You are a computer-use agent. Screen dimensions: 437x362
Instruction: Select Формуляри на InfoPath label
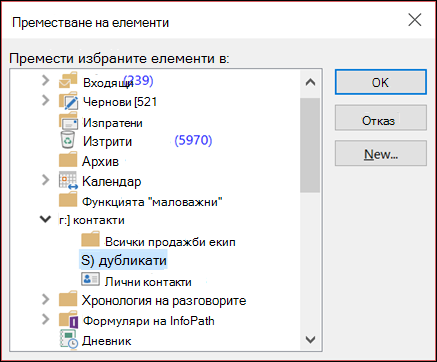coord(149,321)
